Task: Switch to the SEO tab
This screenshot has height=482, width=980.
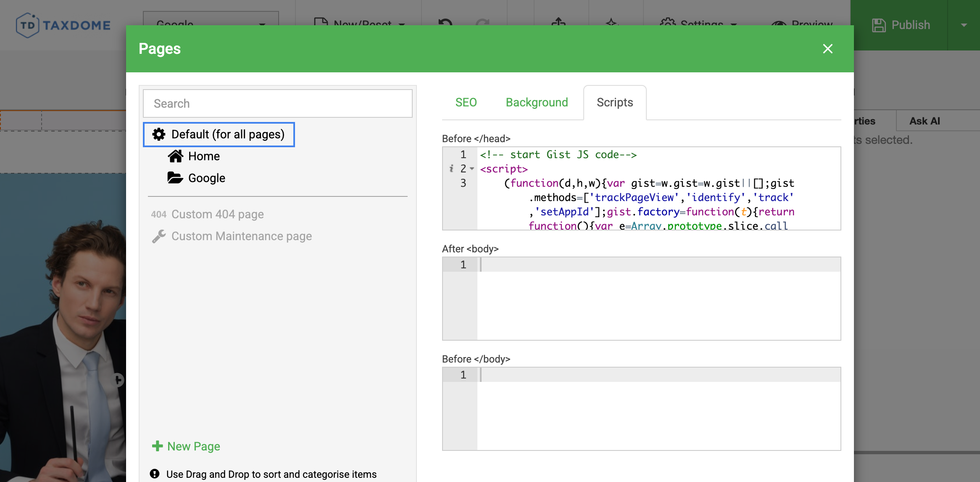Action: point(466,103)
